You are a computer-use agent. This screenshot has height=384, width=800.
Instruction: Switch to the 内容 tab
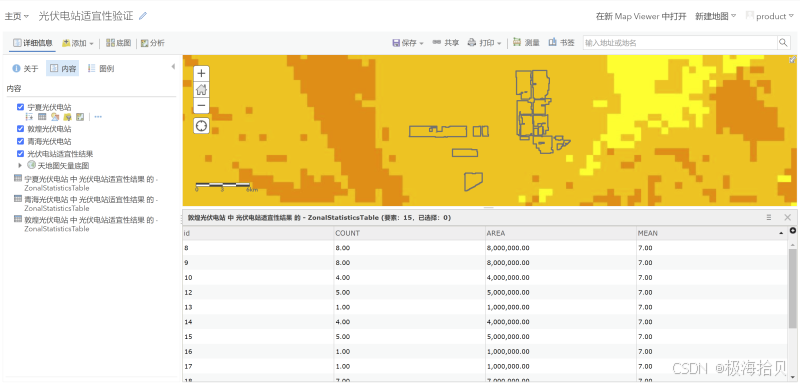click(x=62, y=68)
